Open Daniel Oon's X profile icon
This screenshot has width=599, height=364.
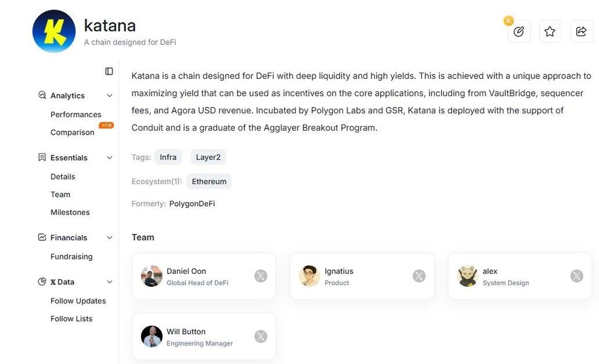pyautogui.click(x=261, y=276)
